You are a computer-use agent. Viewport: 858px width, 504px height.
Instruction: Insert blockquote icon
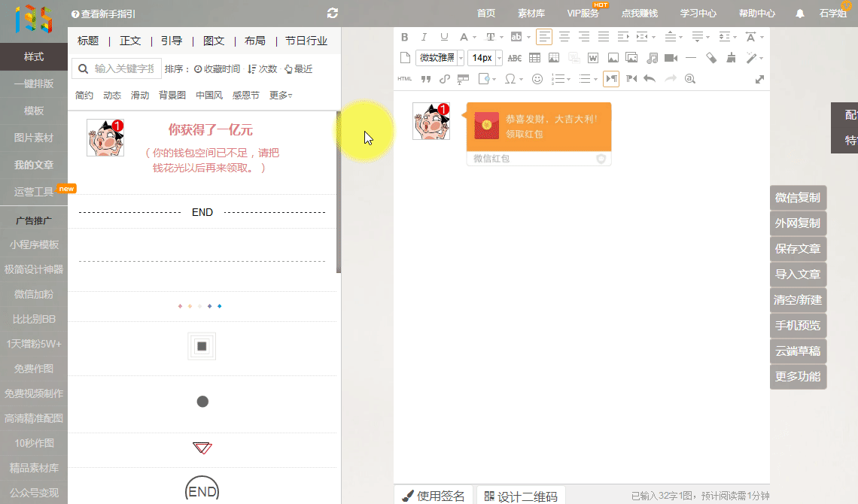point(425,79)
